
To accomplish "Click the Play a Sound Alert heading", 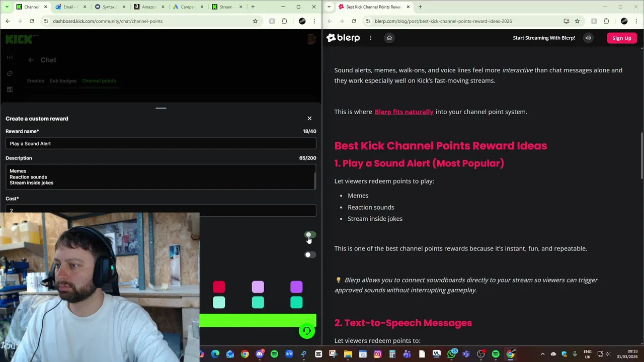I will [419, 163].
